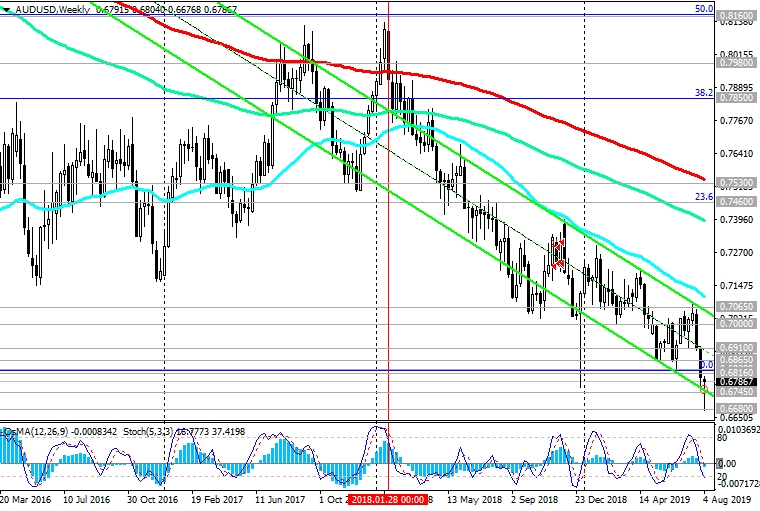Click the 11 Jun 2017 date label
Screen dimensions: 760x511
tap(280, 499)
